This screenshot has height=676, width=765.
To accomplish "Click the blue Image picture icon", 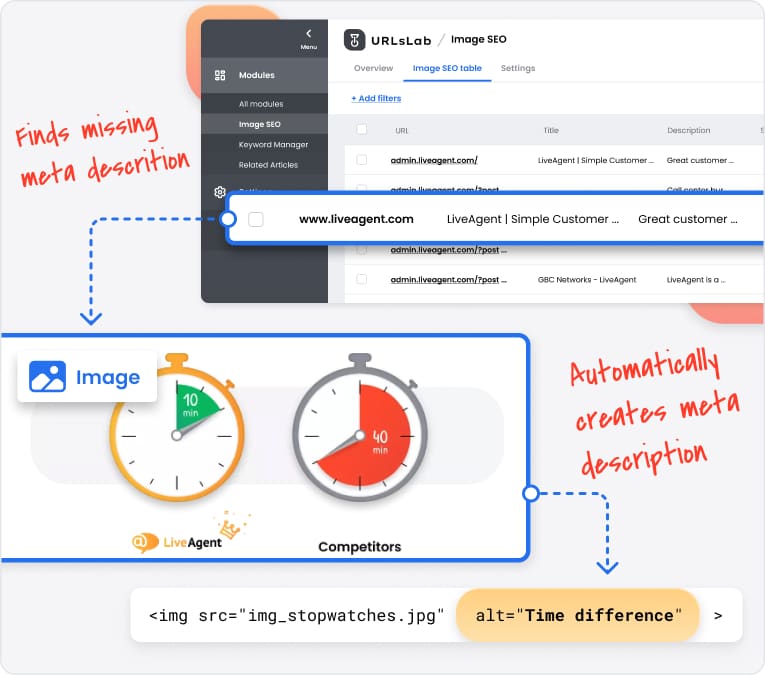I will [47, 377].
